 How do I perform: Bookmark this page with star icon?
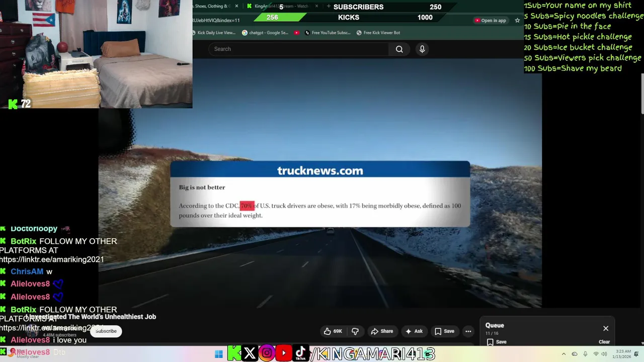pyautogui.click(x=517, y=21)
